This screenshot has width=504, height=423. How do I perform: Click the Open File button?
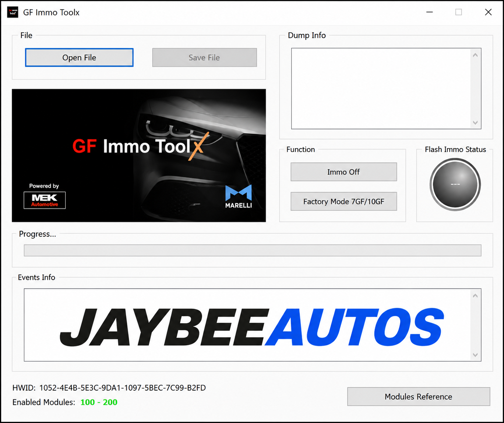click(79, 57)
